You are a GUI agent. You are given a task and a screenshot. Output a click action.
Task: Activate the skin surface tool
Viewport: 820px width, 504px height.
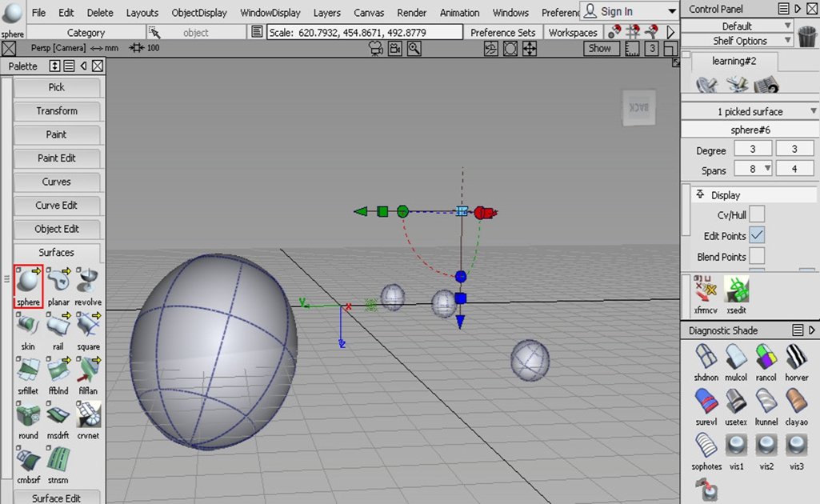(x=28, y=330)
